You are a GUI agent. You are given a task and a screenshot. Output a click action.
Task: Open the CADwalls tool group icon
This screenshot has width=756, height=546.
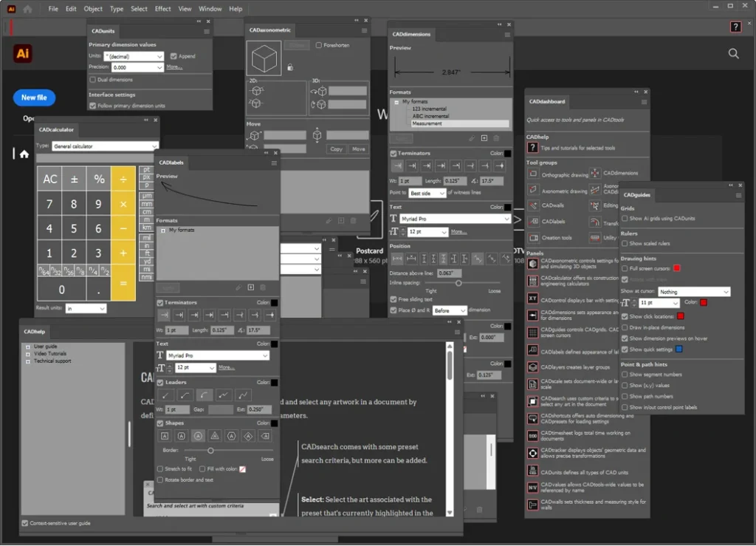point(532,206)
